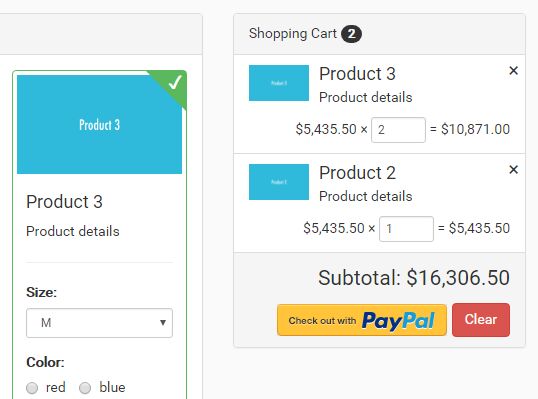Screen dimensions: 538x399
Task: Open Product 2 thumbnail in cart
Action: [x=279, y=182]
